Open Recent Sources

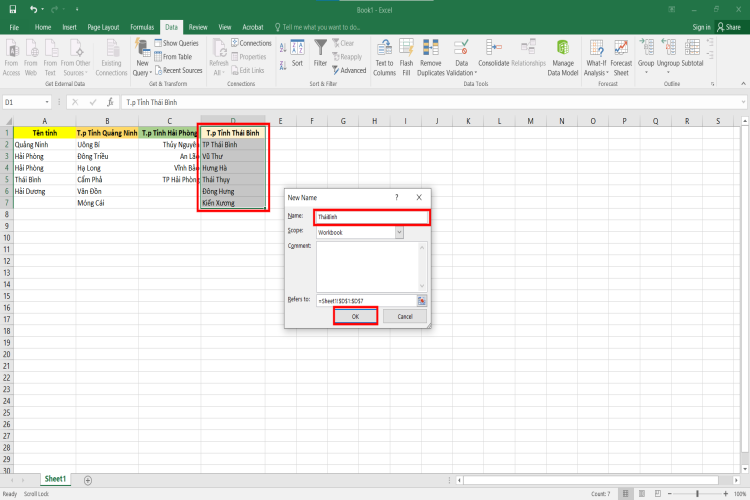pos(178,71)
